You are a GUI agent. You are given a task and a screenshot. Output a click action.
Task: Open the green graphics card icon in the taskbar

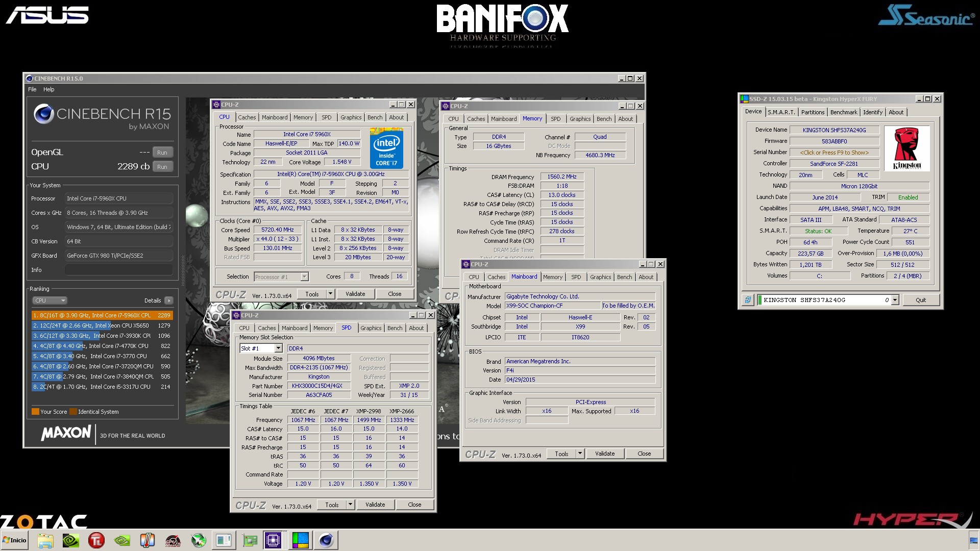click(250, 540)
